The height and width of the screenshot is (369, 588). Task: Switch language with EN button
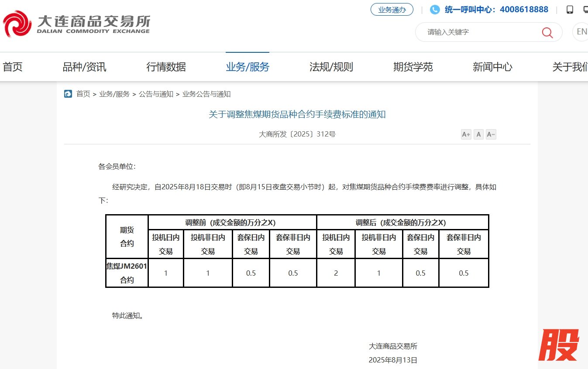pyautogui.click(x=581, y=32)
